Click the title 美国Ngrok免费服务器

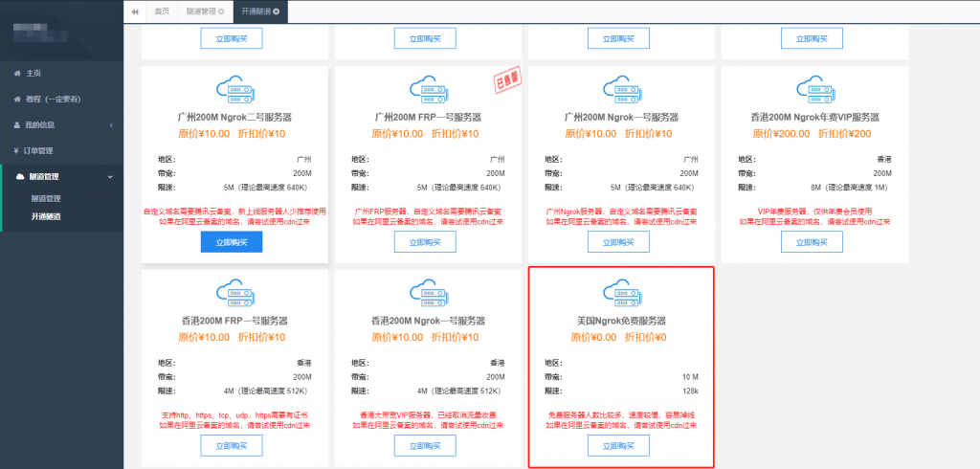621,322
